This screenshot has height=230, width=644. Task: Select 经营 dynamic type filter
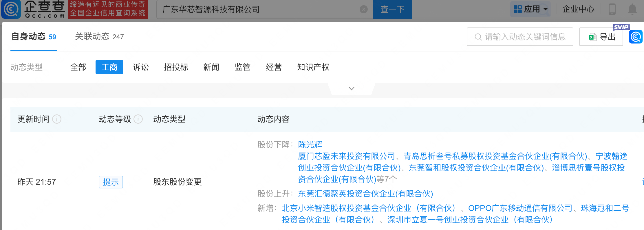click(274, 67)
